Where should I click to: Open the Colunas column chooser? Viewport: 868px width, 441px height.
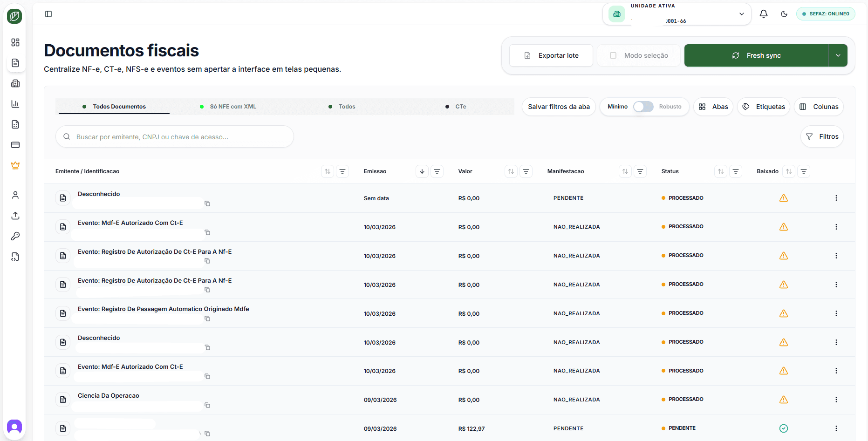pyautogui.click(x=819, y=107)
